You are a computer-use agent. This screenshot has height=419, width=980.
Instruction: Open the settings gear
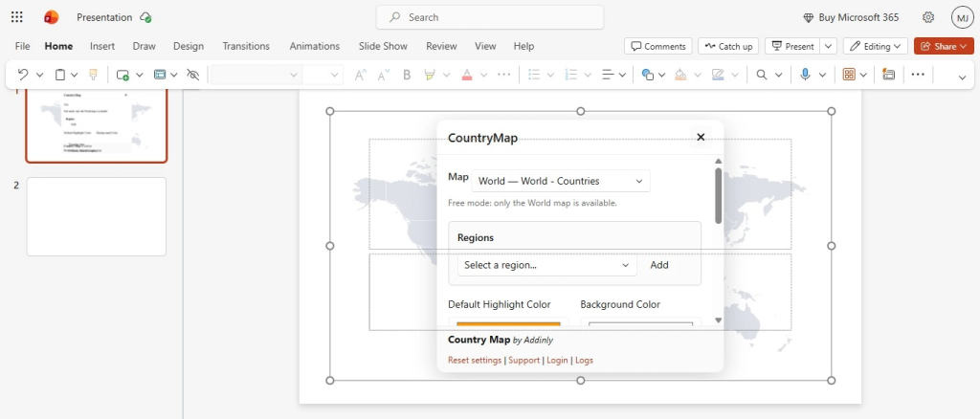[x=928, y=17]
